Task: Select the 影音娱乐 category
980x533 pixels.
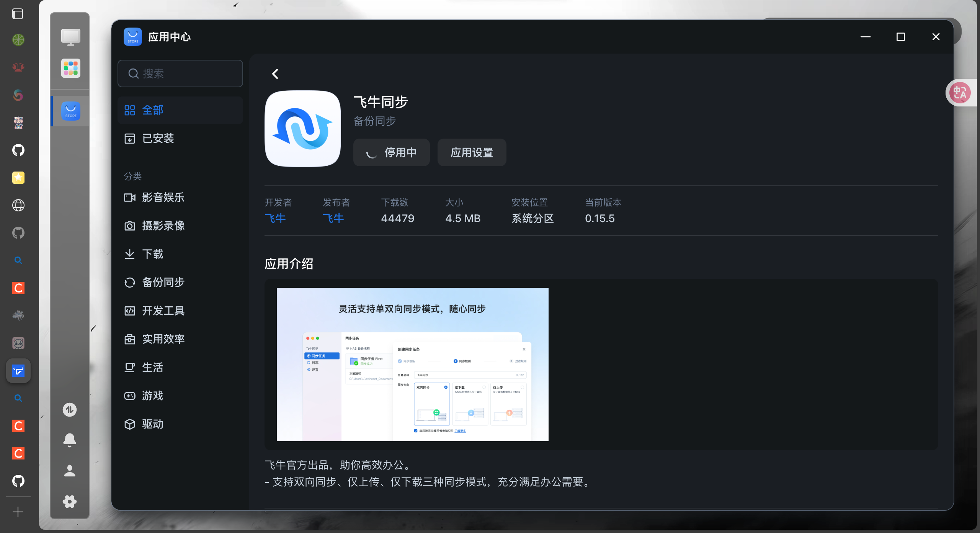Action: click(180, 198)
